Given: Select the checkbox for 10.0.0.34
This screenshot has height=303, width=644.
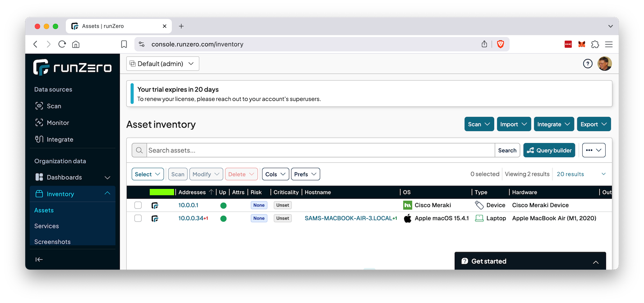Looking at the screenshot, I should (x=138, y=218).
